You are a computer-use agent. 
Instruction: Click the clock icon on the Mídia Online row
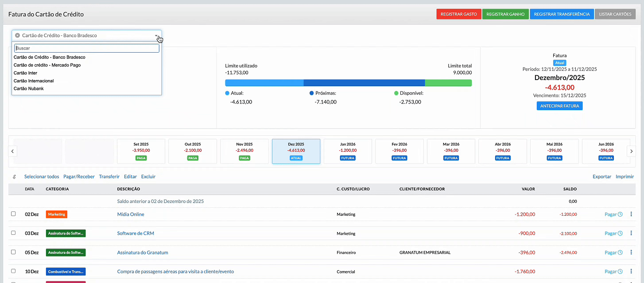[x=620, y=214]
